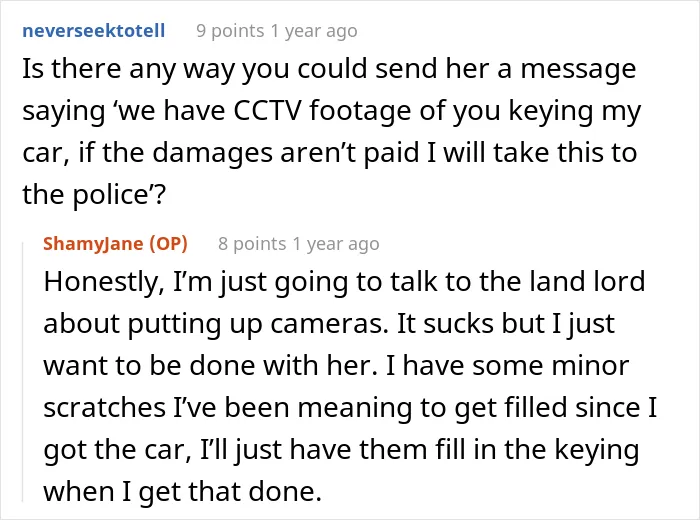The height and width of the screenshot is (520, 700).
Task: Click the line starting 'Is there any way'
Action: pyautogui.click(x=329, y=70)
